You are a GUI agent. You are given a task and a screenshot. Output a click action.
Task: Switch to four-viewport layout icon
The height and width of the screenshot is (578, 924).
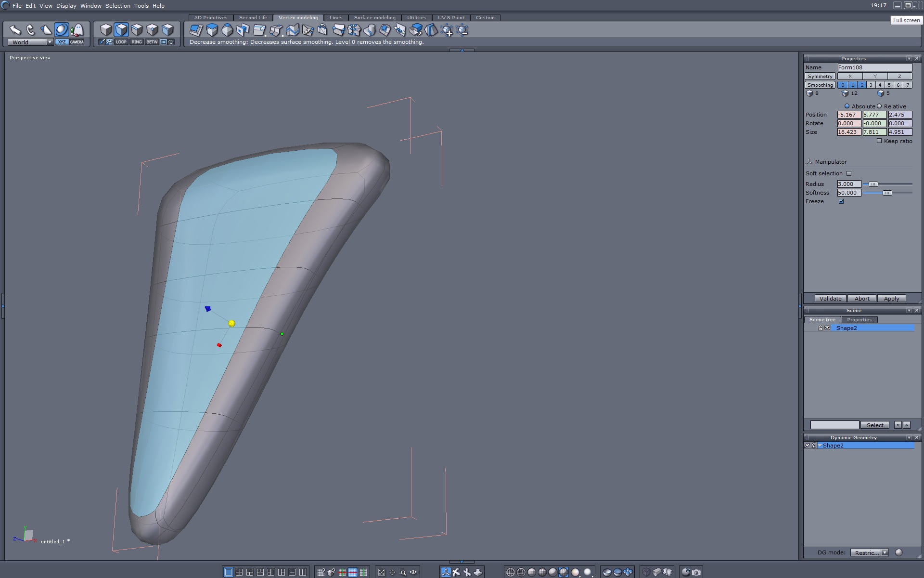(239, 572)
